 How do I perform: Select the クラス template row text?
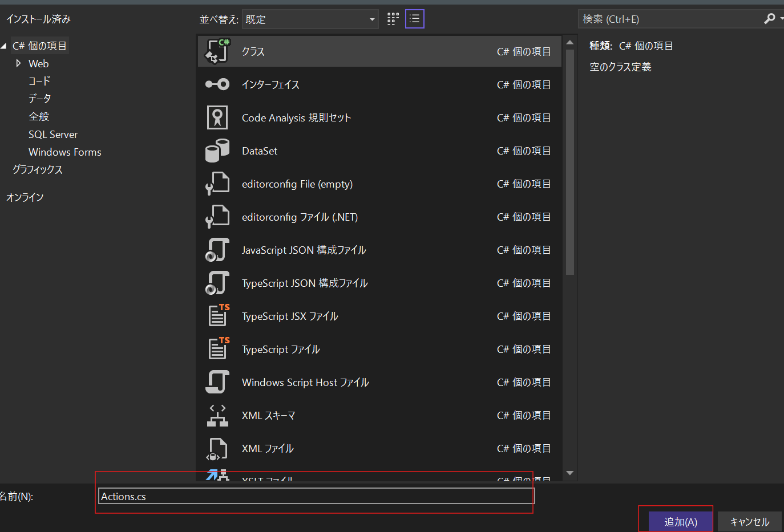click(253, 51)
